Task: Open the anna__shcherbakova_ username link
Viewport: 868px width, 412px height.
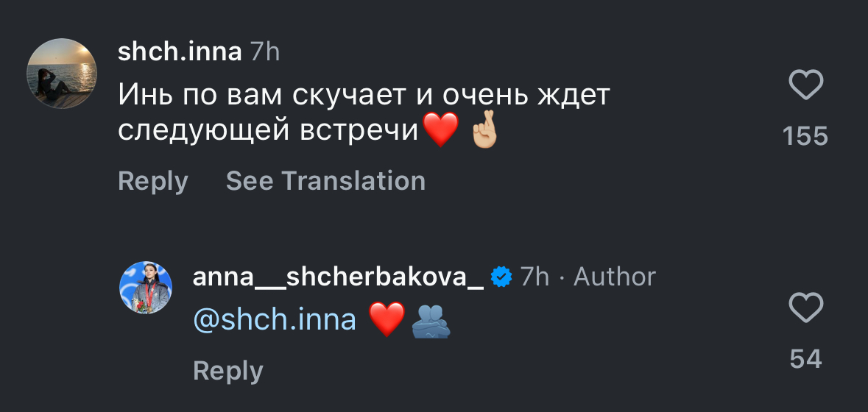Action: (x=338, y=277)
